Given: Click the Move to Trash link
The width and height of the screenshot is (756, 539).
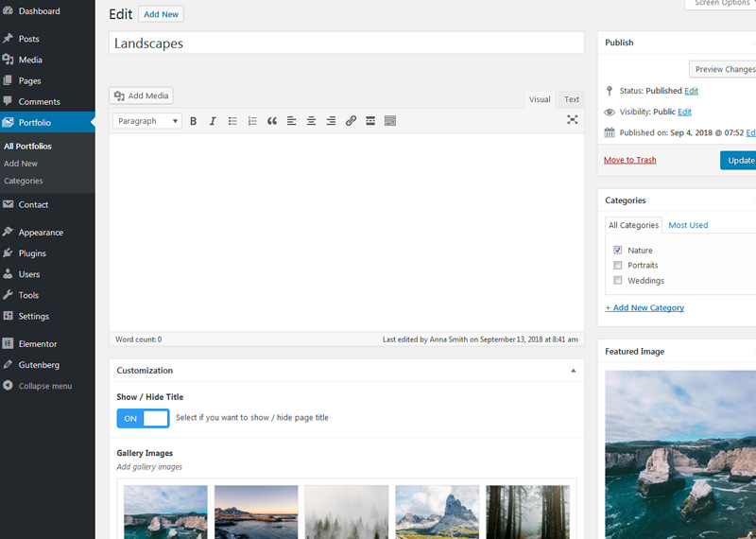Looking at the screenshot, I should pos(629,160).
